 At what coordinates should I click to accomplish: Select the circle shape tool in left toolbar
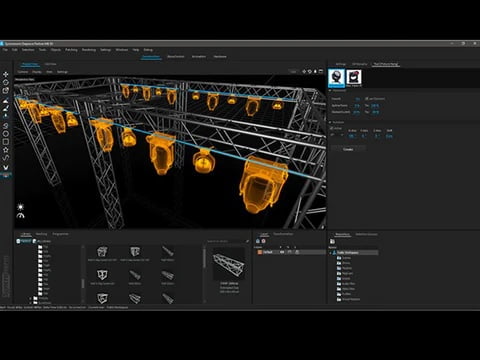pyautogui.click(x=6, y=134)
